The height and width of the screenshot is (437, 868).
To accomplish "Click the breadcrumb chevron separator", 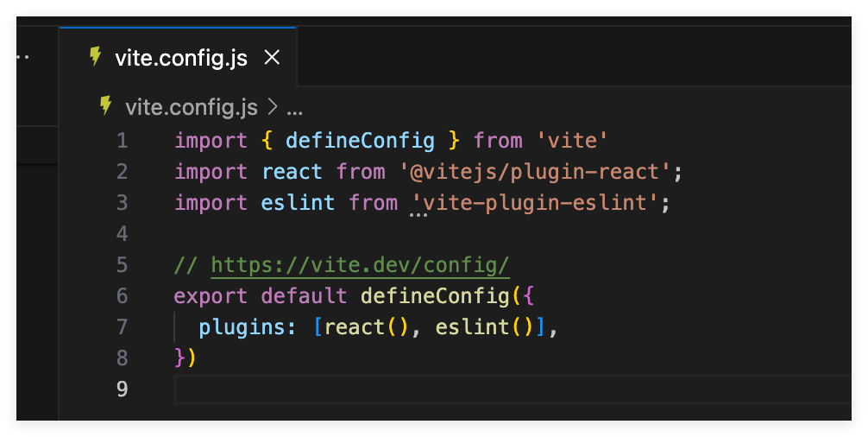I will (x=273, y=106).
